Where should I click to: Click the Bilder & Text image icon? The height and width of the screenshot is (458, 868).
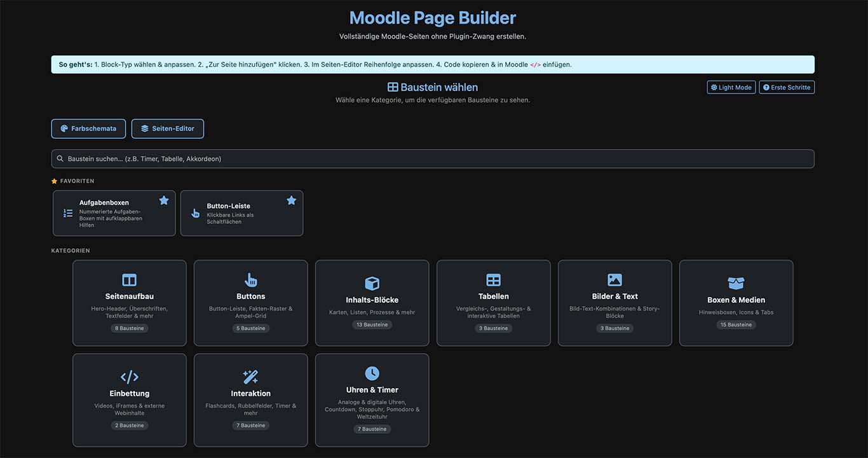[x=615, y=280]
